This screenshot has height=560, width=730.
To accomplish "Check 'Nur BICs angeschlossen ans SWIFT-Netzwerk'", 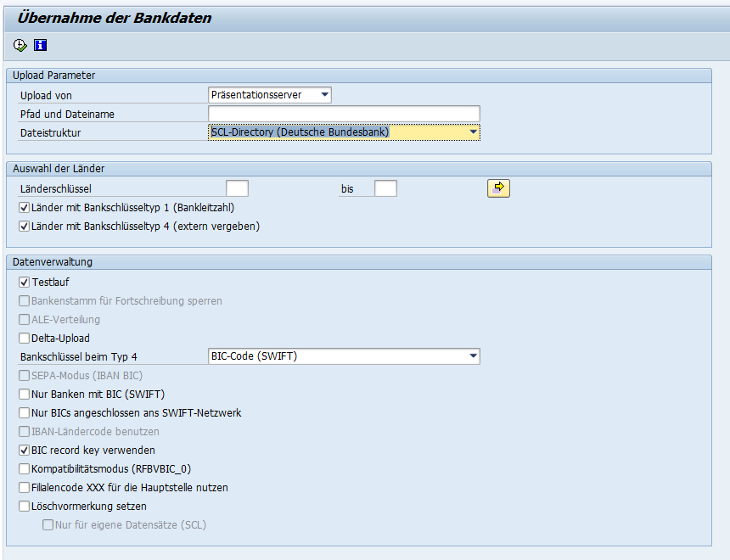I will coord(24,412).
